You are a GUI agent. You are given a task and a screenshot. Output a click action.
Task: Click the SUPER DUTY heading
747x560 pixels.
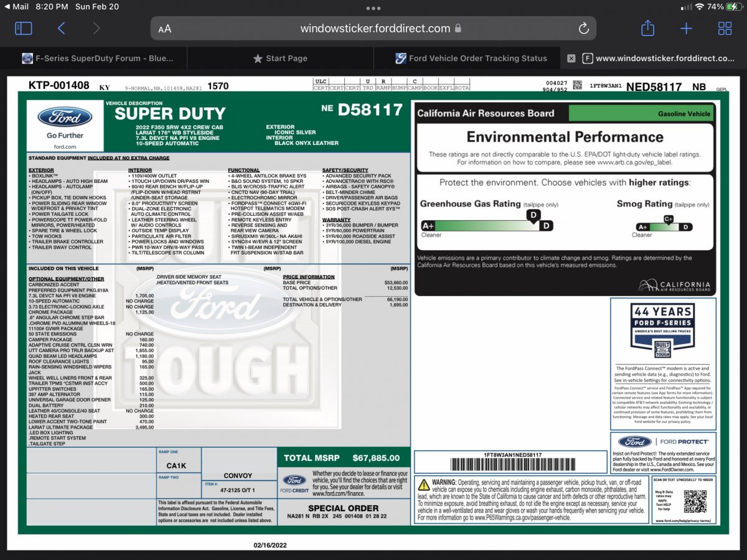(170, 114)
